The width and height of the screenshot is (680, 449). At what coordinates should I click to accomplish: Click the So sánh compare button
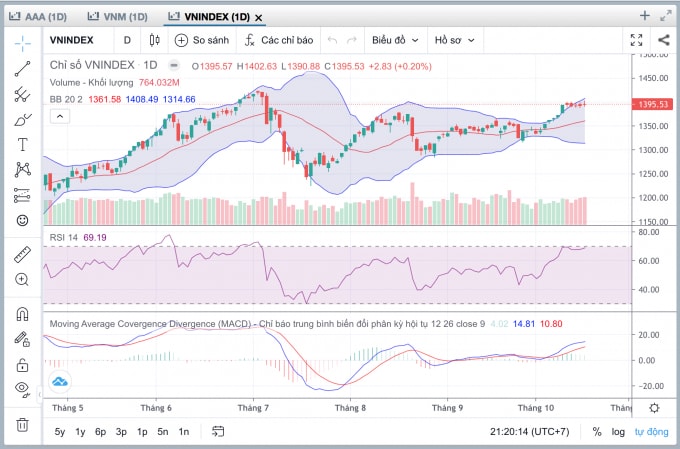click(x=202, y=40)
